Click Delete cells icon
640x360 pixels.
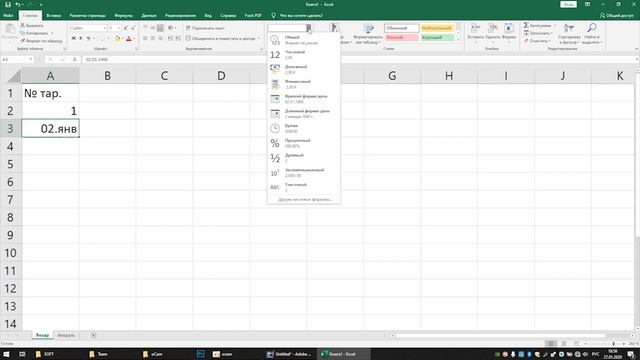point(493,29)
